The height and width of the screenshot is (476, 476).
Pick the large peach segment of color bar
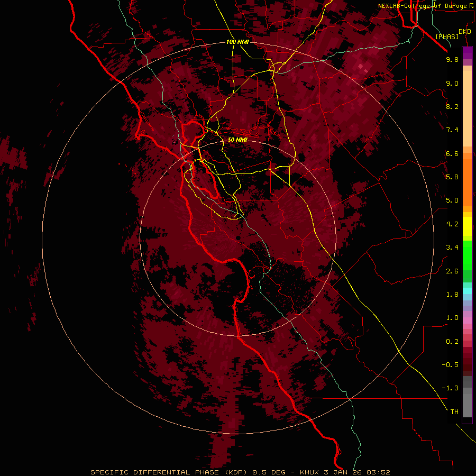coord(467,108)
